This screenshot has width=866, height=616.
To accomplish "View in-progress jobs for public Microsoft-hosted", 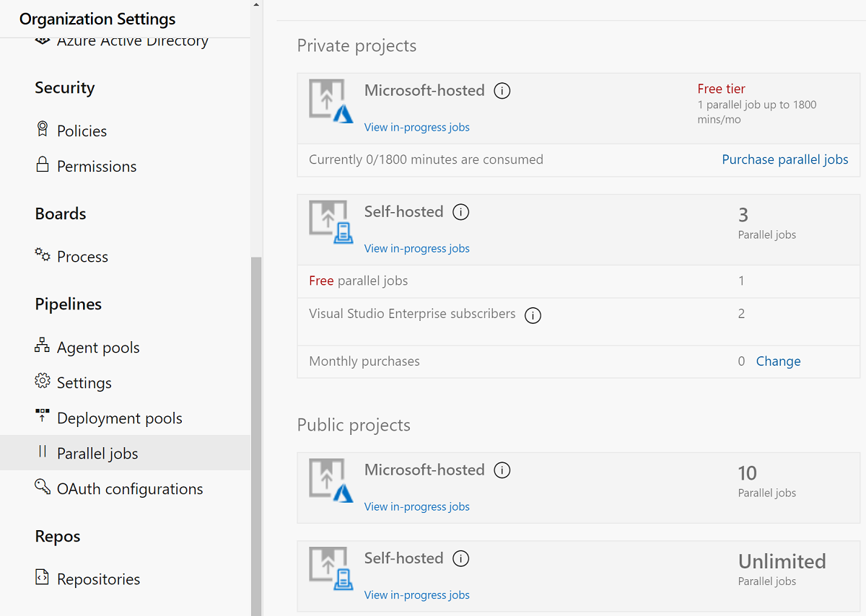I will click(x=416, y=506).
